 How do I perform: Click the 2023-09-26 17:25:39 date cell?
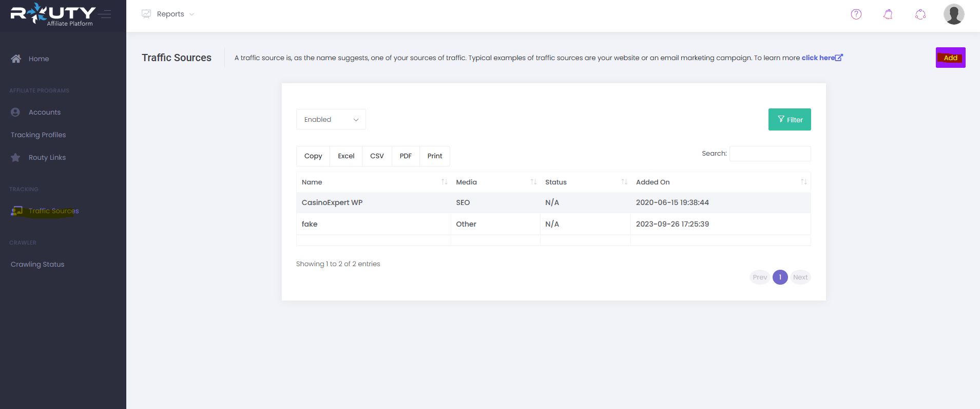click(672, 224)
